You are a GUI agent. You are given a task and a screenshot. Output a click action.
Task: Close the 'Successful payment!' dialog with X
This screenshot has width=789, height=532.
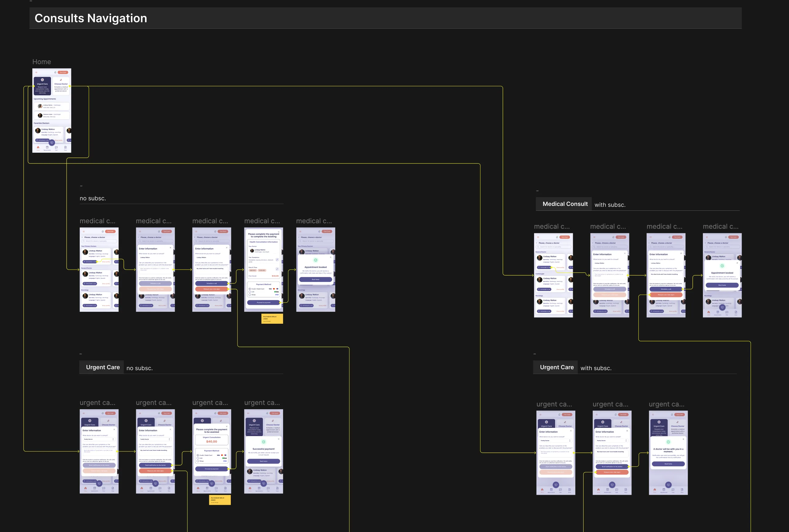279,439
